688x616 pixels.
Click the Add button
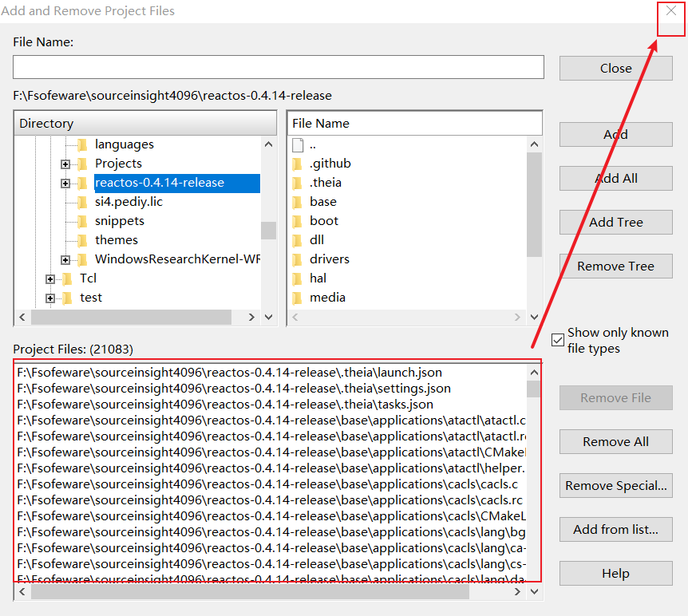point(615,134)
